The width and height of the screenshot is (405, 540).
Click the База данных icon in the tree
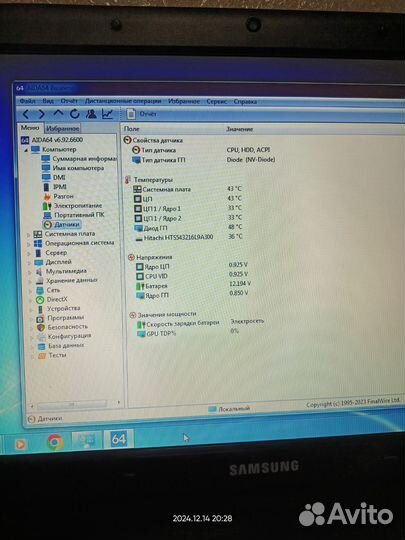[x=42, y=346]
